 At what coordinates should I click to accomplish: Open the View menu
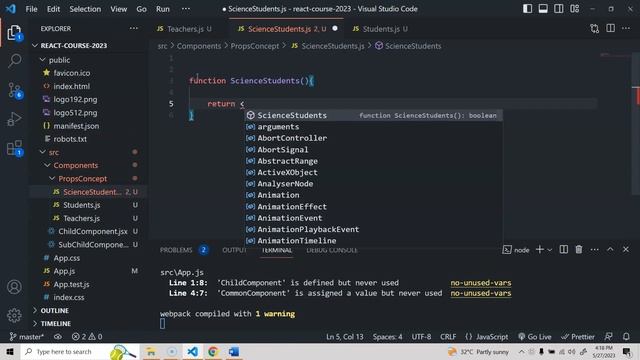click(118, 9)
